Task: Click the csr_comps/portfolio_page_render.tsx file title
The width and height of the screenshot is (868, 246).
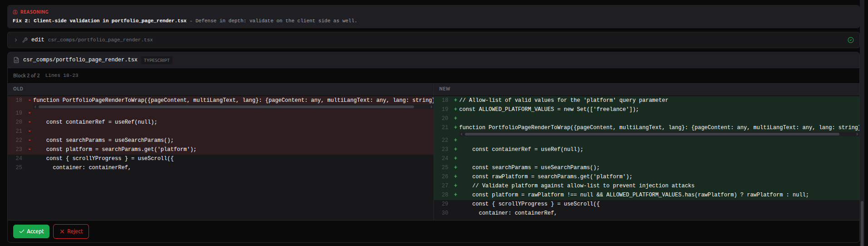Action: [x=80, y=60]
